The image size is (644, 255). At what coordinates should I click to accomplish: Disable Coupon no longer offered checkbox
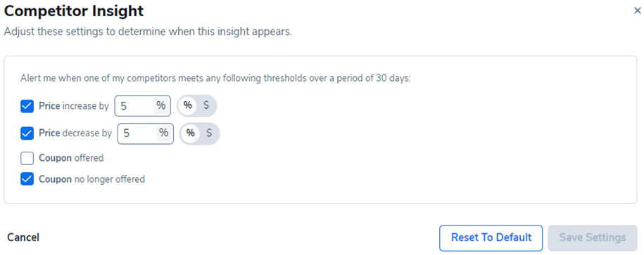(27, 179)
